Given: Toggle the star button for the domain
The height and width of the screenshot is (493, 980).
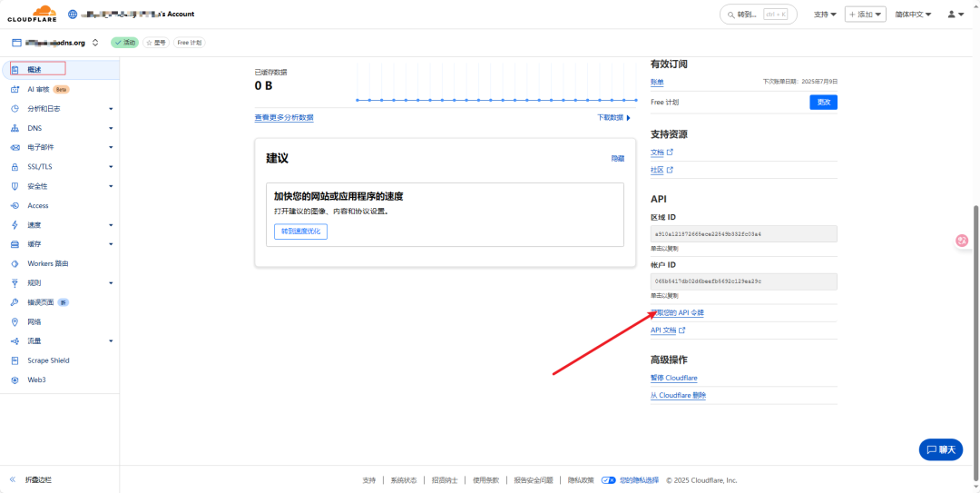Looking at the screenshot, I should (156, 43).
